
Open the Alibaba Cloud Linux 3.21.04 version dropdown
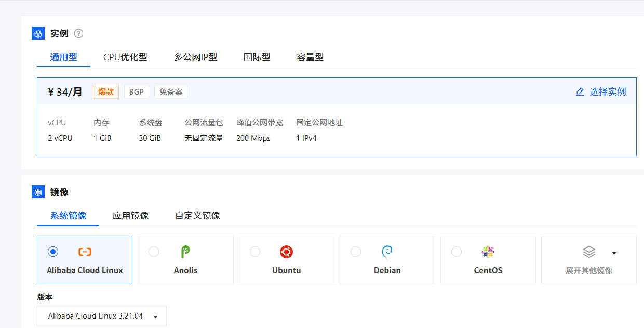(x=102, y=316)
